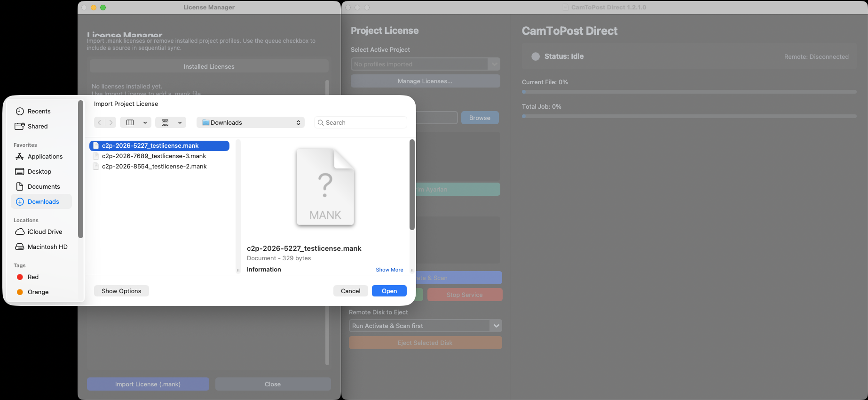Expand the view mode chevron menu

pos(145,122)
